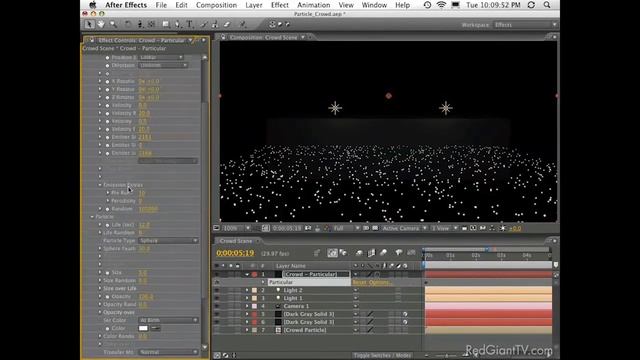
Task: Toggle the Graph Editor button in timeline
Action: pyautogui.click(x=411, y=253)
